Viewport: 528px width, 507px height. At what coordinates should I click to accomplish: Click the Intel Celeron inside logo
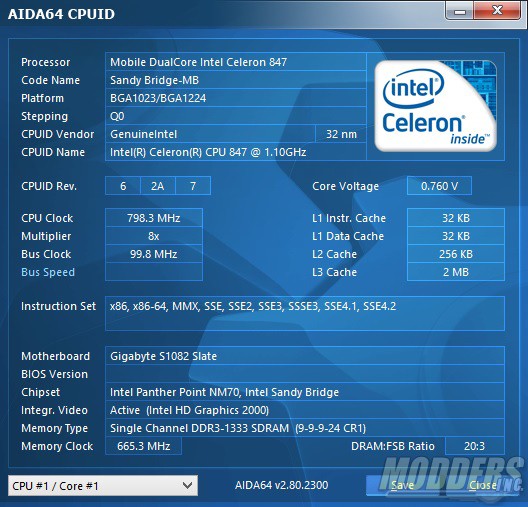(x=435, y=106)
